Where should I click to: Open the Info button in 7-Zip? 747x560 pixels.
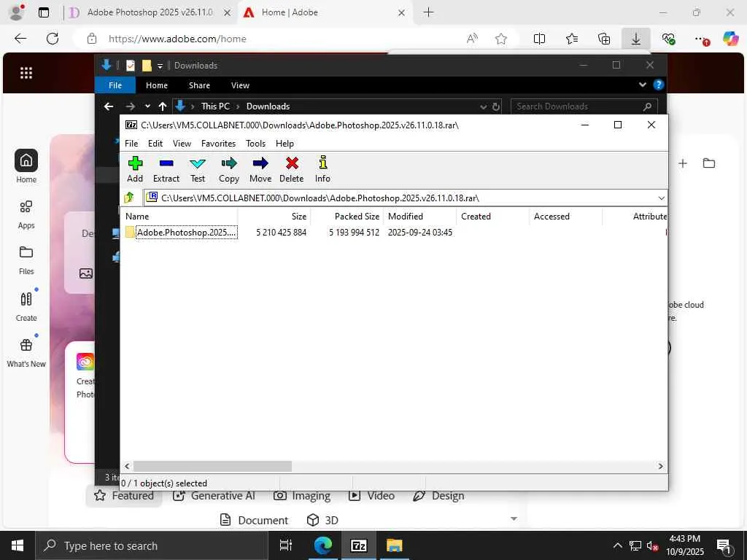click(322, 169)
